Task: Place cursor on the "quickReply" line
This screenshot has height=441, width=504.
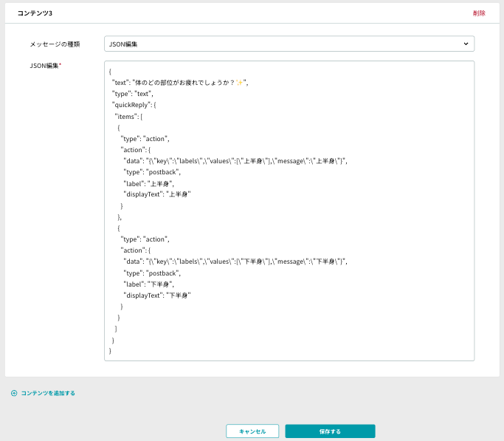Action: [134, 105]
